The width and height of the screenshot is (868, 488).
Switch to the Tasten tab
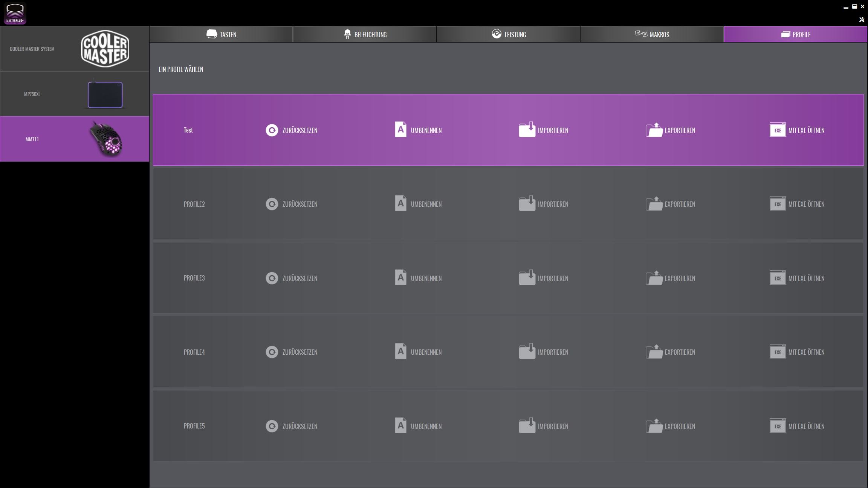point(221,35)
